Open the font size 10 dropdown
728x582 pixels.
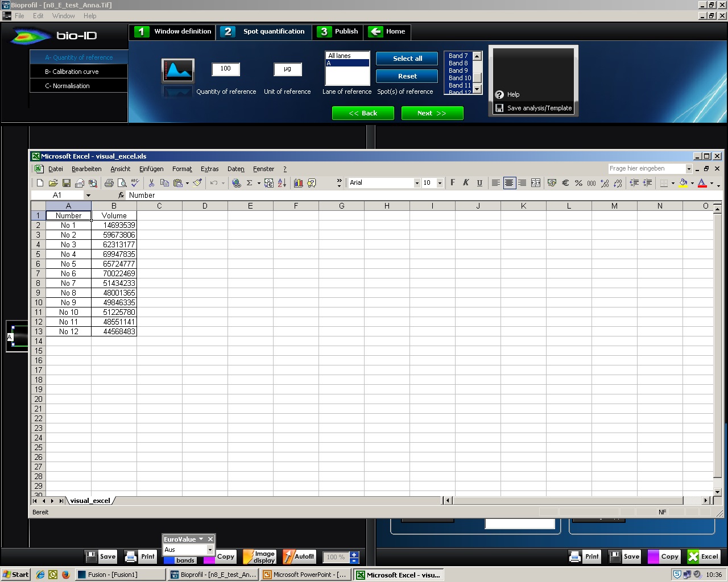coord(440,183)
